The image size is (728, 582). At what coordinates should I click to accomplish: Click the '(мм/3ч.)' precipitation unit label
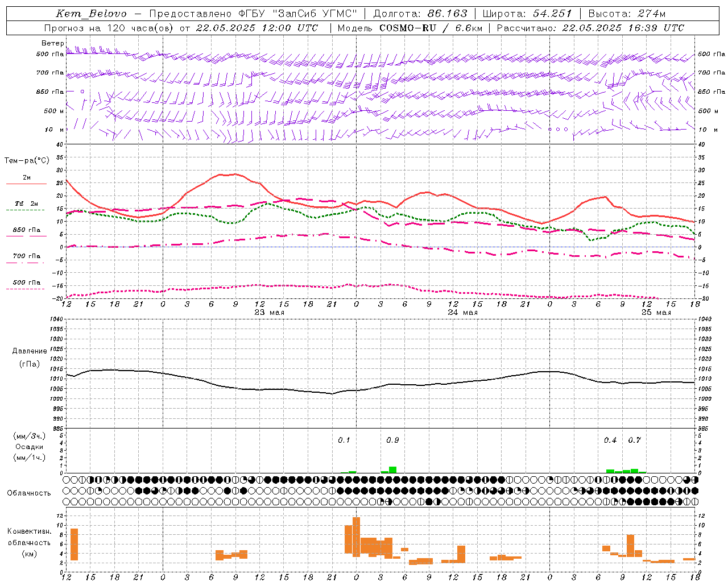tap(30, 436)
